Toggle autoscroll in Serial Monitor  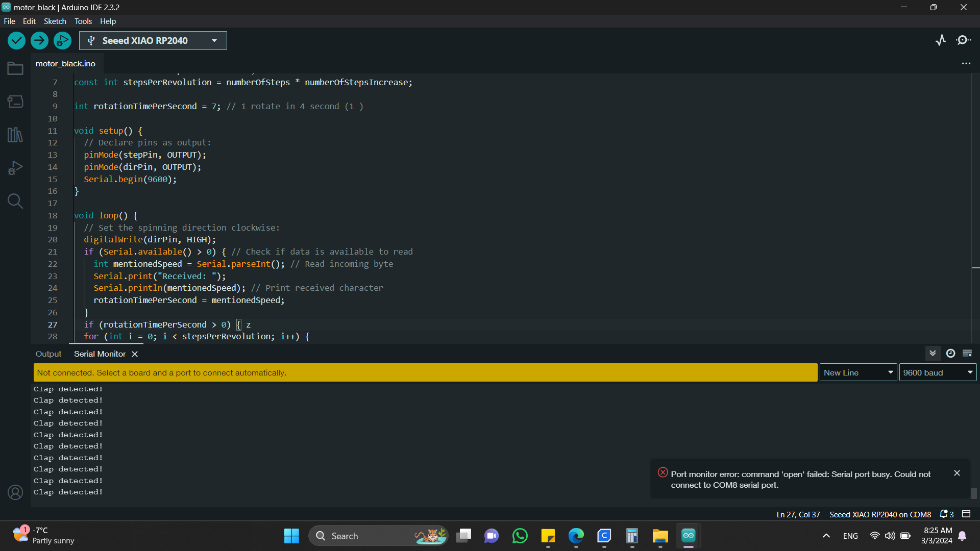(x=933, y=353)
